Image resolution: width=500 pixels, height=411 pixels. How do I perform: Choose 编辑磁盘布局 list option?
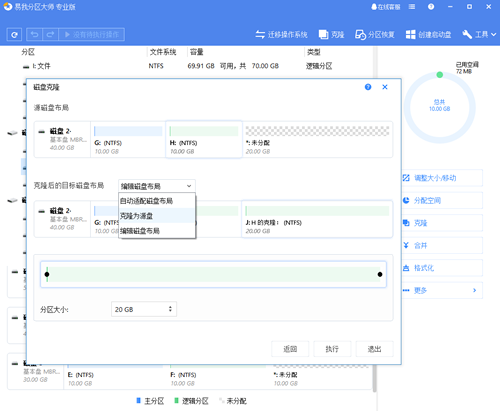(157, 231)
